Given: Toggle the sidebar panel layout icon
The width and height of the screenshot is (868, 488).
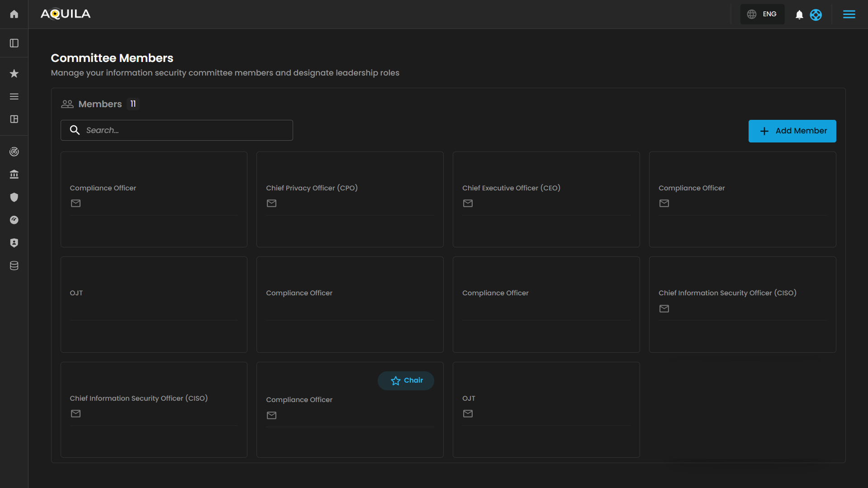Looking at the screenshot, I should [14, 43].
